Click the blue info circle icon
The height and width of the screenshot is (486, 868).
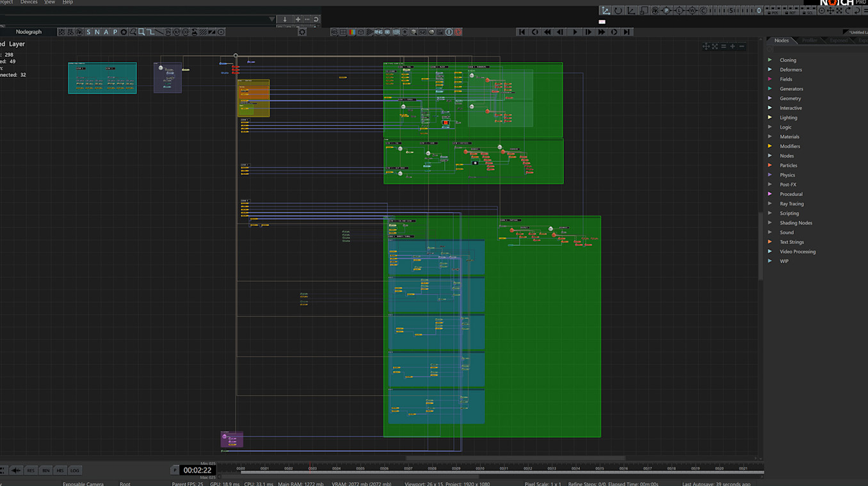[449, 32]
